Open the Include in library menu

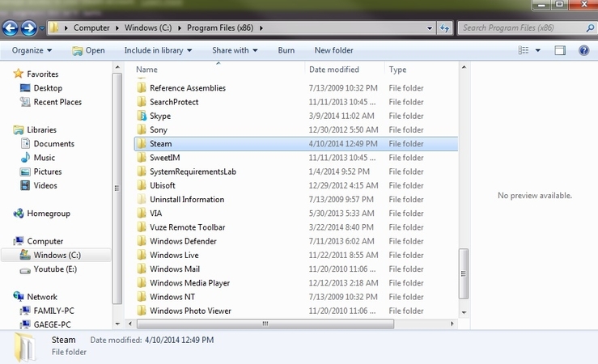pyautogui.click(x=158, y=50)
